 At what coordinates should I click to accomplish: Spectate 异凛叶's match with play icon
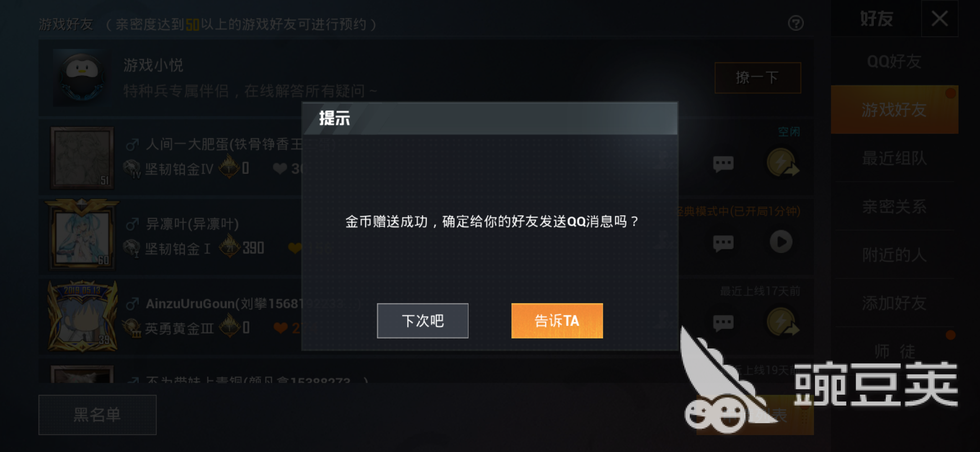click(x=781, y=242)
